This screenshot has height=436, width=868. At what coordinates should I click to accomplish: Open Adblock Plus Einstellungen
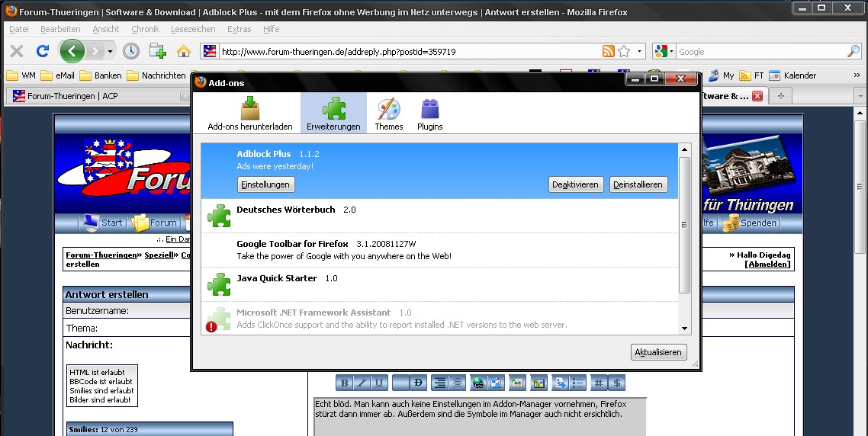coord(265,184)
